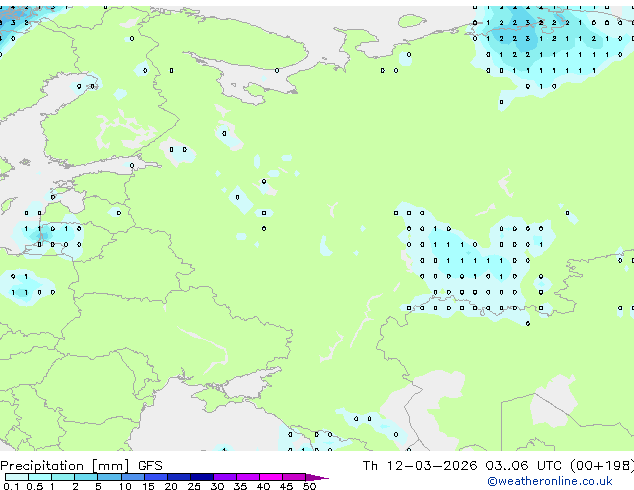Click the '20' legend scale label
This screenshot has height=490, width=634.
tap(171, 486)
